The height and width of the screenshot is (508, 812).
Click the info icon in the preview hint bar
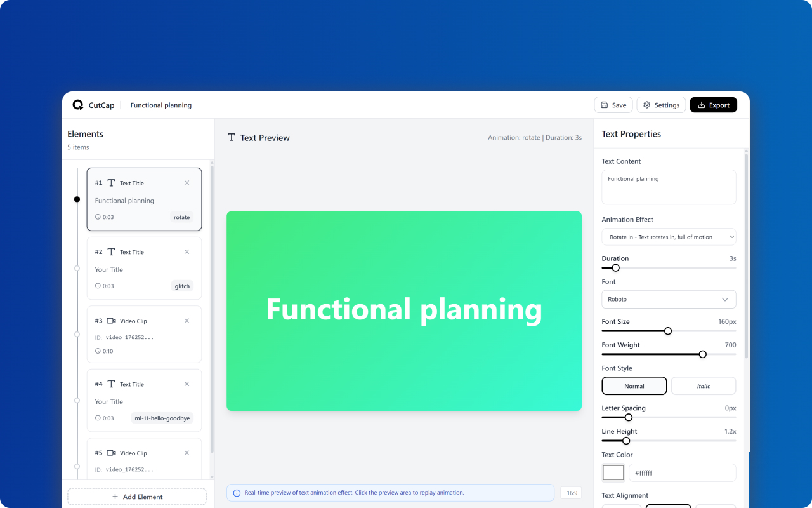(x=237, y=493)
